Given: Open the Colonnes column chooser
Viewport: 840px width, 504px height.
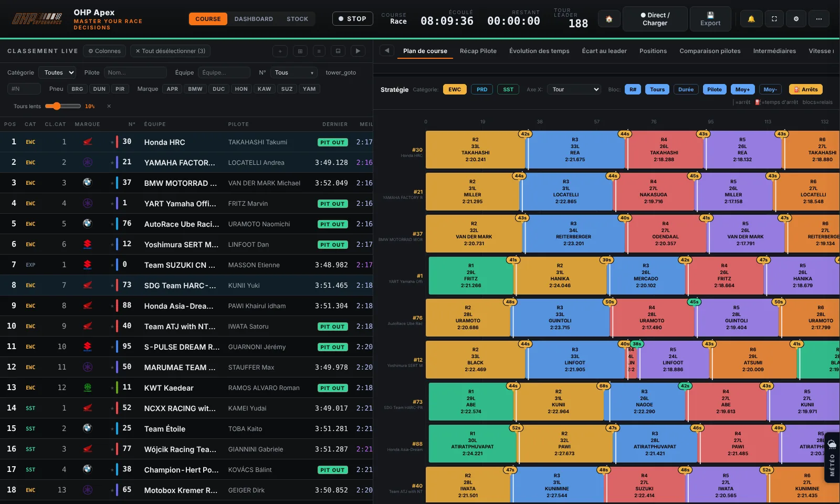Looking at the screenshot, I should coord(104,51).
